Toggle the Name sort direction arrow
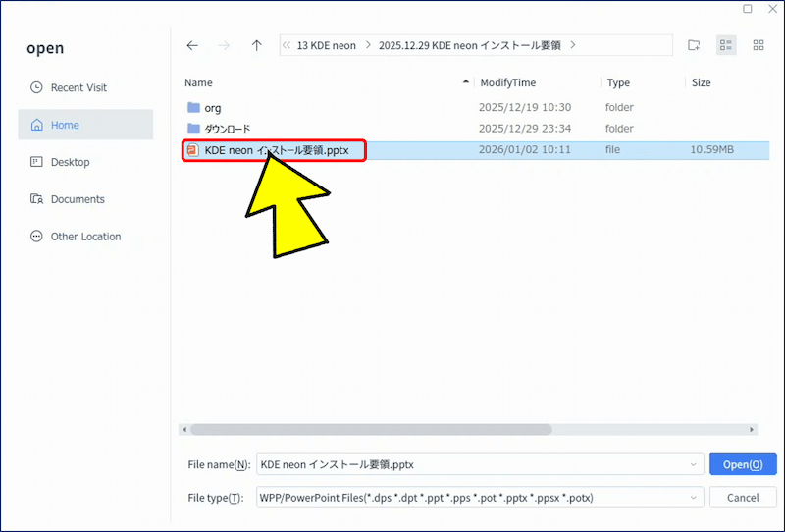785x532 pixels. click(x=465, y=81)
